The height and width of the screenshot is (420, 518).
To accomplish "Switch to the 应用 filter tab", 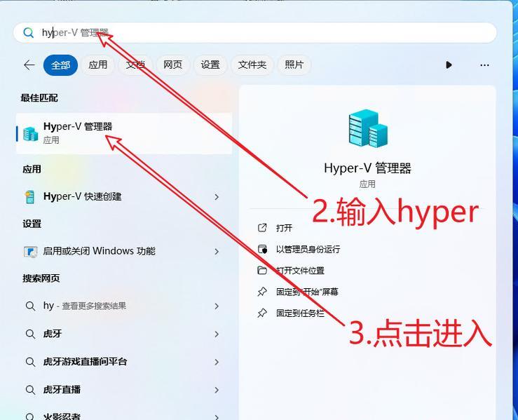I will (x=98, y=65).
